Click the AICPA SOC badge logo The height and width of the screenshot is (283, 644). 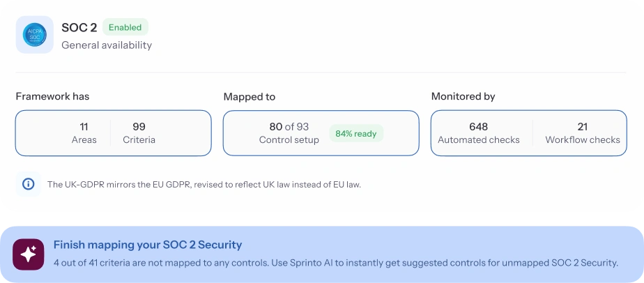tap(35, 35)
